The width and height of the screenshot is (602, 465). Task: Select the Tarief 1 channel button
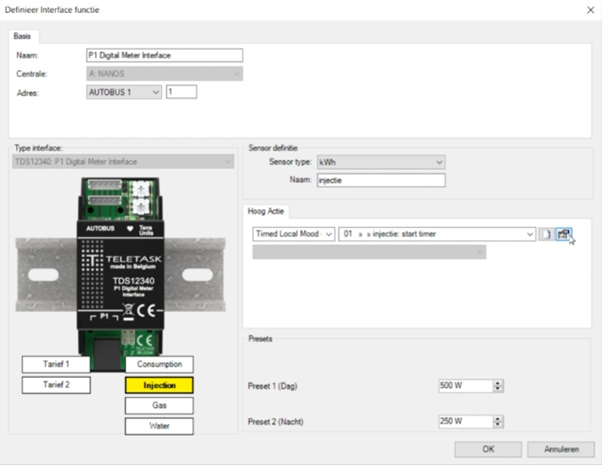tap(56, 364)
